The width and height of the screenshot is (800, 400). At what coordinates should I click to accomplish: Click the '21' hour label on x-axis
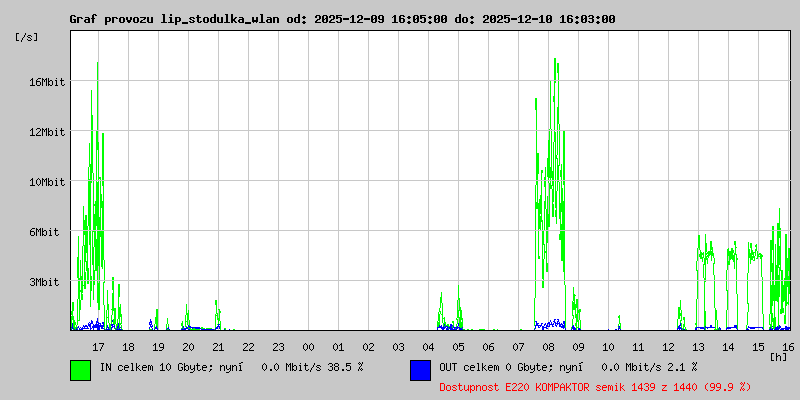tap(218, 347)
